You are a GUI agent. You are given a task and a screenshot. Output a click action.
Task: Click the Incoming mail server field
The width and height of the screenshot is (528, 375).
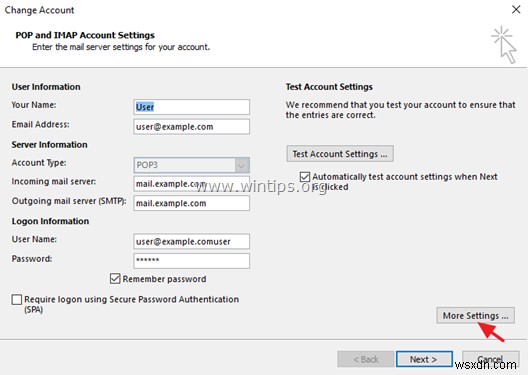point(191,184)
